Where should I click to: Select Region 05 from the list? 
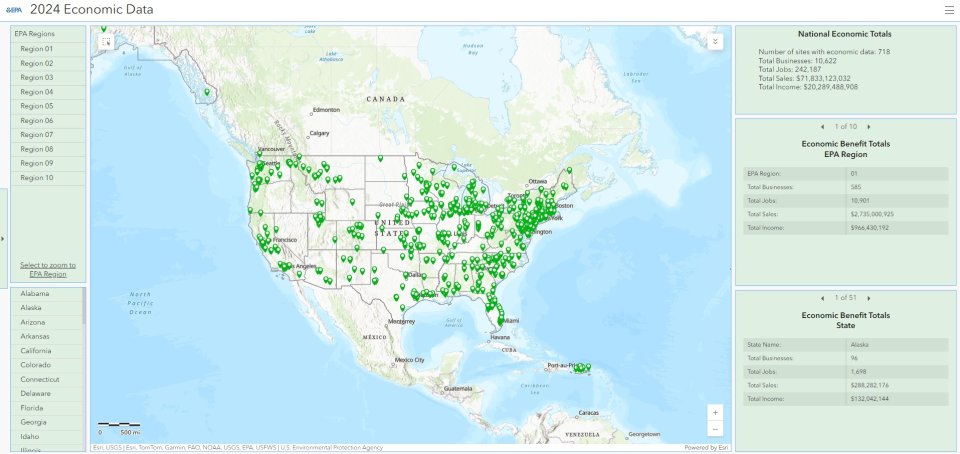pos(47,106)
